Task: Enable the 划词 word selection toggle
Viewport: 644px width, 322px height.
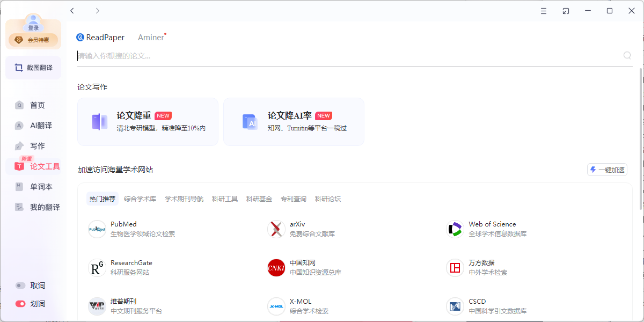Action: coord(20,303)
